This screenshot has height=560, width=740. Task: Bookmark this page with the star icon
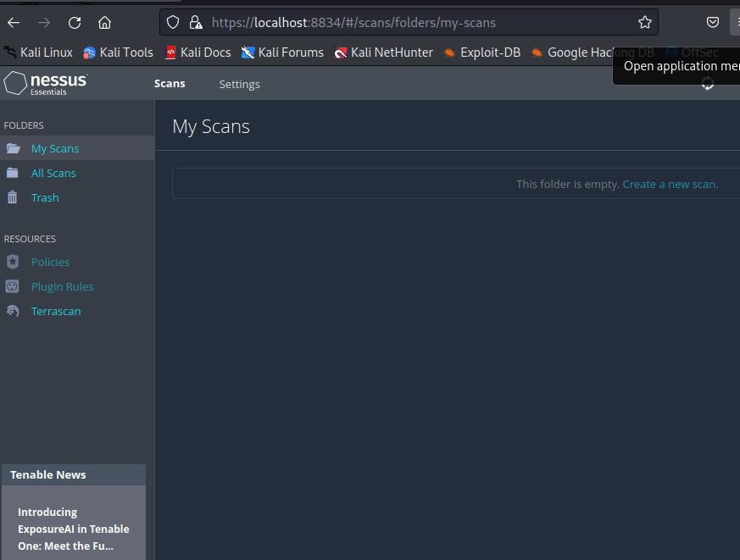click(645, 22)
